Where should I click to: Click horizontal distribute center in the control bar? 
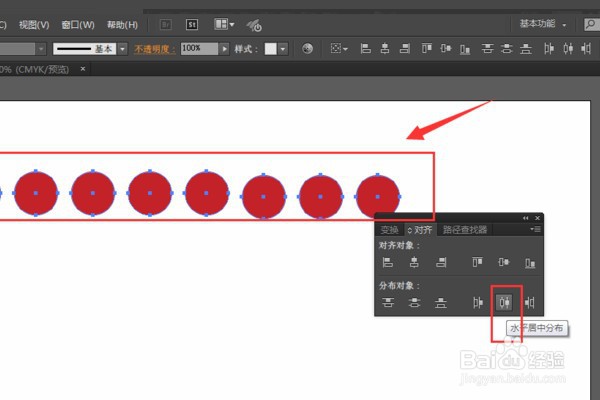(568, 49)
